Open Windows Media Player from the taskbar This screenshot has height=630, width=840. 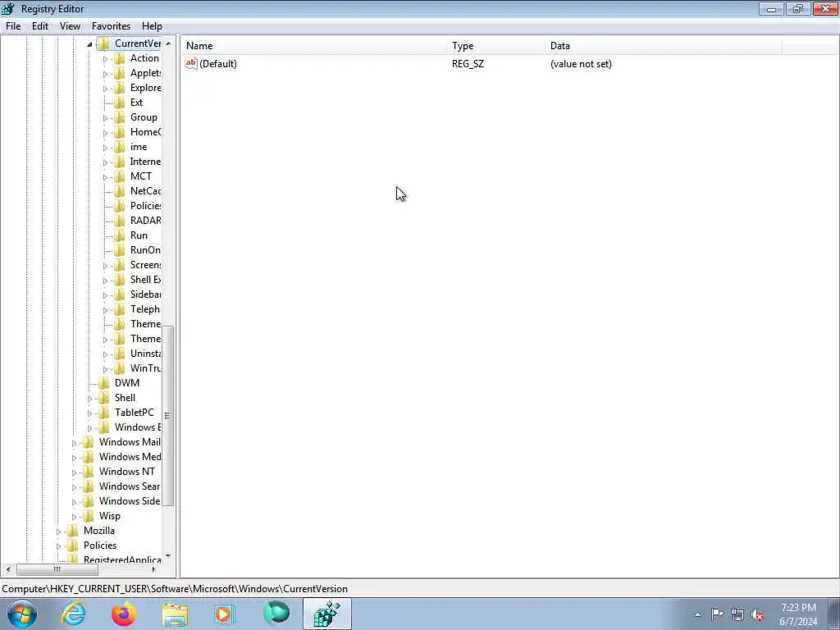pos(223,614)
